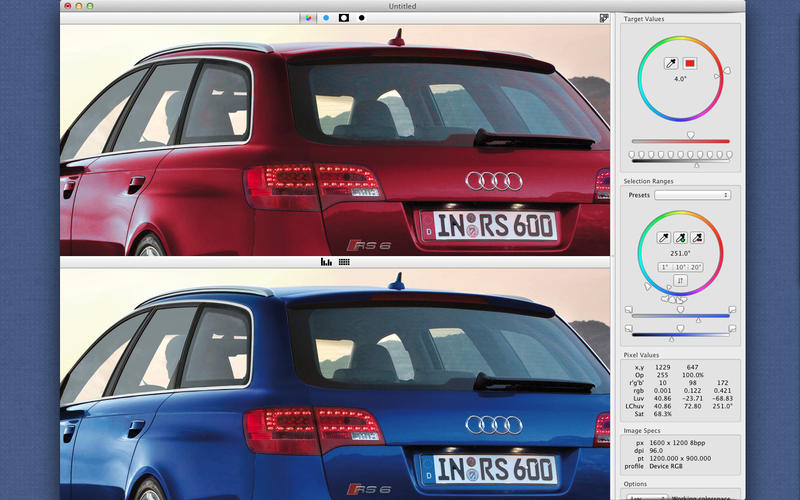Click the target saturation slider handle

(x=690, y=134)
